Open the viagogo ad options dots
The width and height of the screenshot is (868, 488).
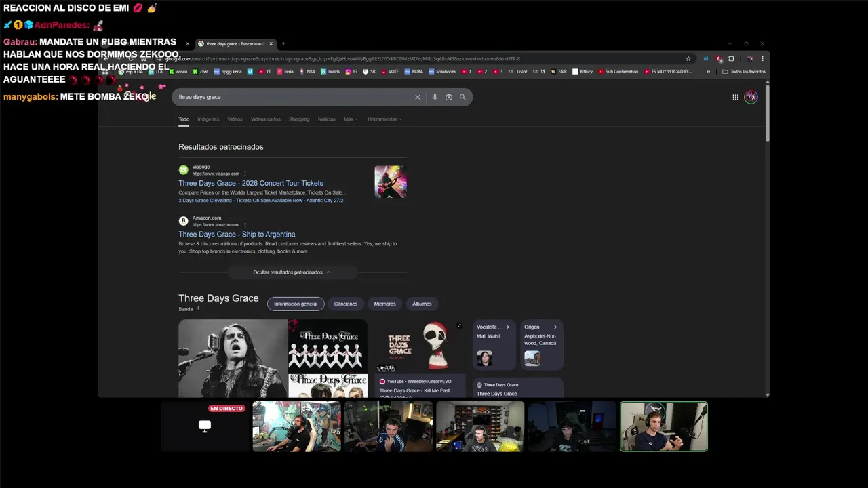click(x=245, y=174)
